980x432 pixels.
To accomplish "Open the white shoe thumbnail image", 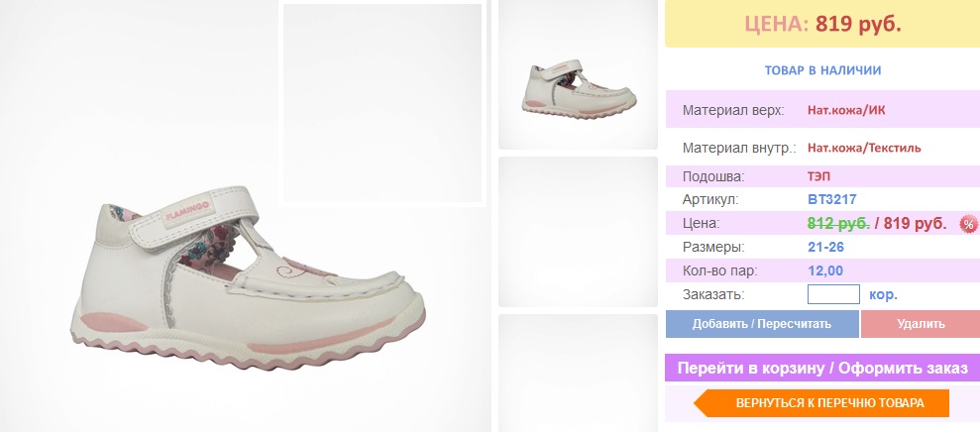I will point(578,75).
